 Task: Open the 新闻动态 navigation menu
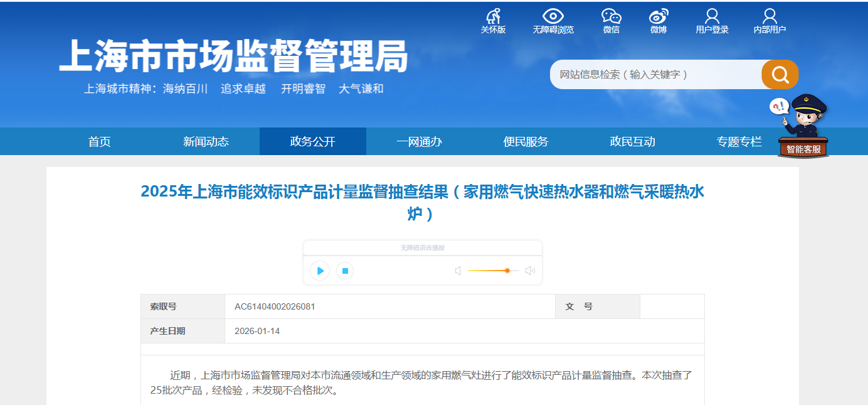(x=206, y=142)
